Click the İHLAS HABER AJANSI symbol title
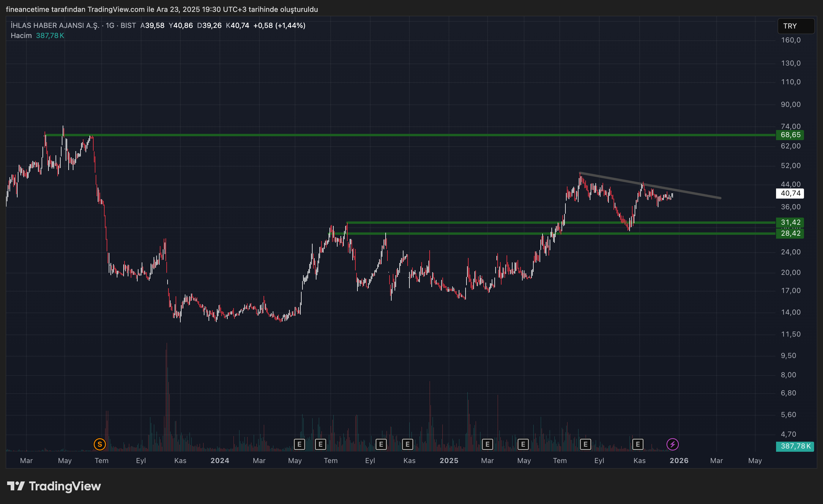The image size is (823, 504). tap(55, 25)
